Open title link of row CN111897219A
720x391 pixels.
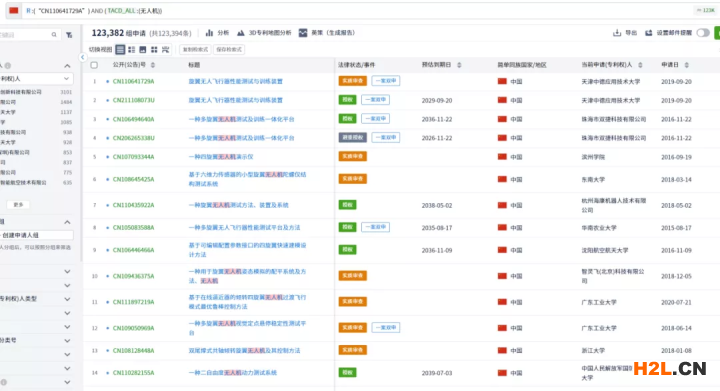coord(247,302)
